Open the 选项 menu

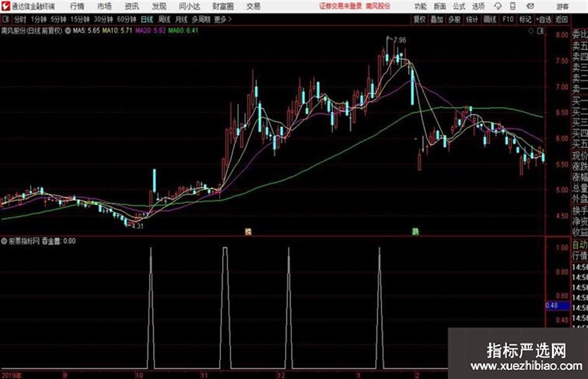(x=478, y=6)
